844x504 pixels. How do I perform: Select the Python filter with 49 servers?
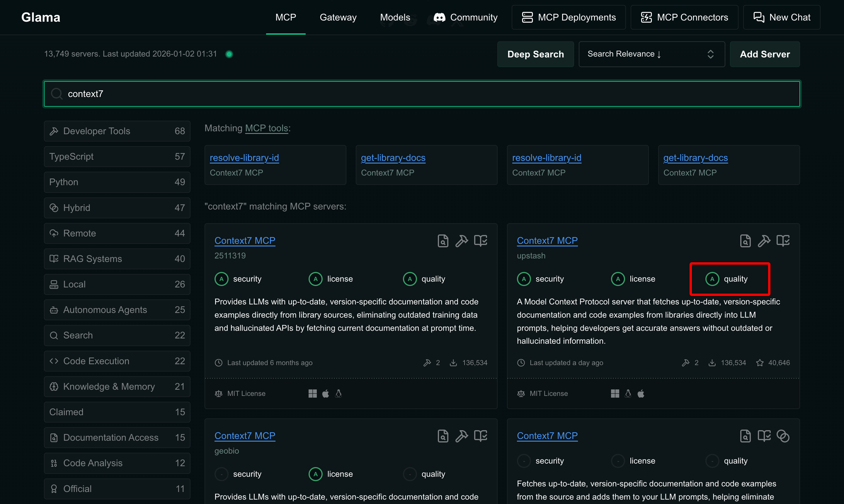point(117,182)
